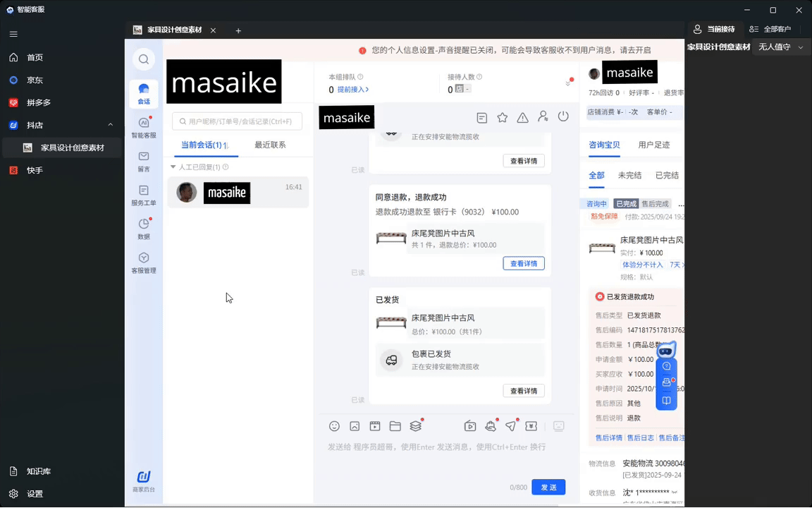Switch to the 最近联系 tab
This screenshot has height=508, width=812.
click(269, 145)
